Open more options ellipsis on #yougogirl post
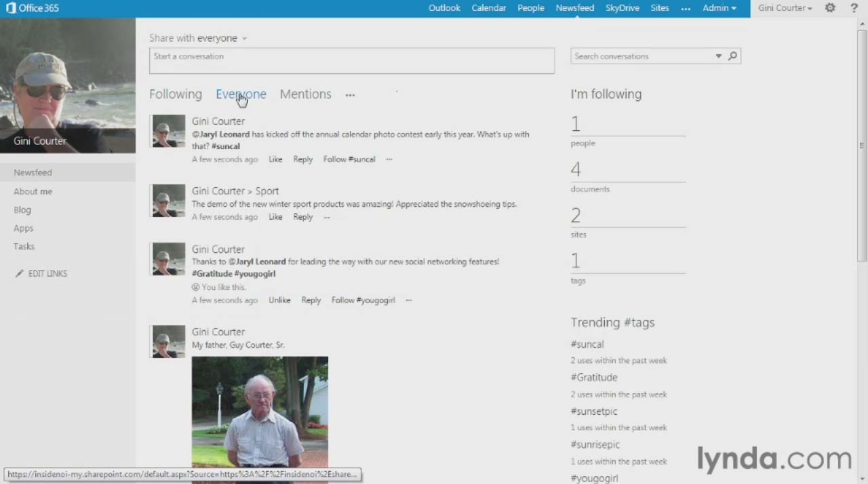 [x=408, y=300]
